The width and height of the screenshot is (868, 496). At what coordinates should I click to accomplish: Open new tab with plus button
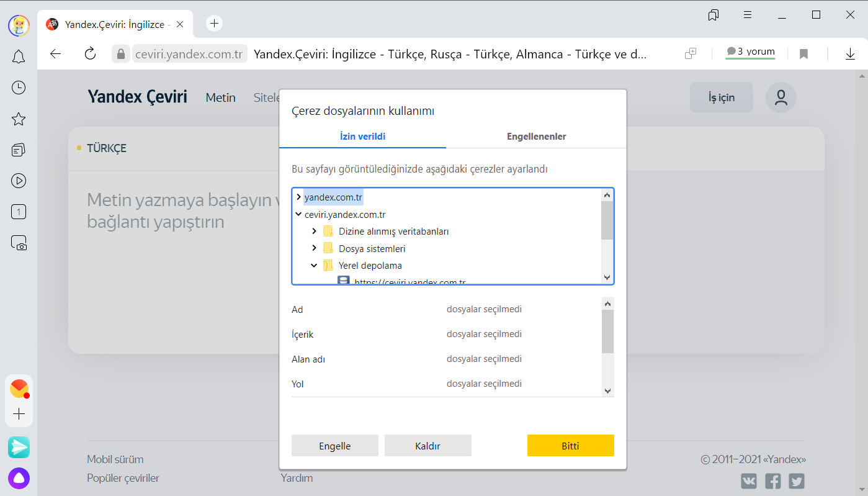pos(214,24)
